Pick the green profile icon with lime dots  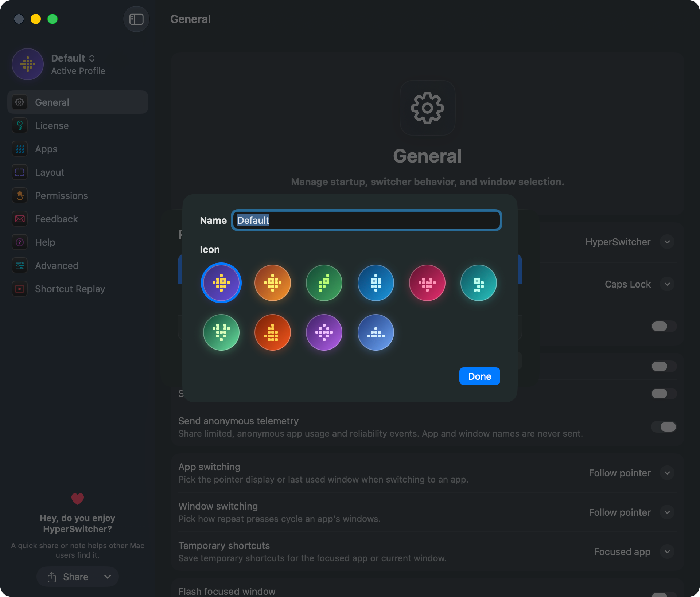click(x=324, y=283)
